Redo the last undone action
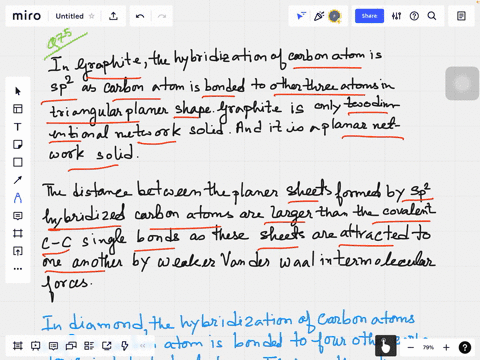Screen dimensions: 480x360 tap(162, 16)
